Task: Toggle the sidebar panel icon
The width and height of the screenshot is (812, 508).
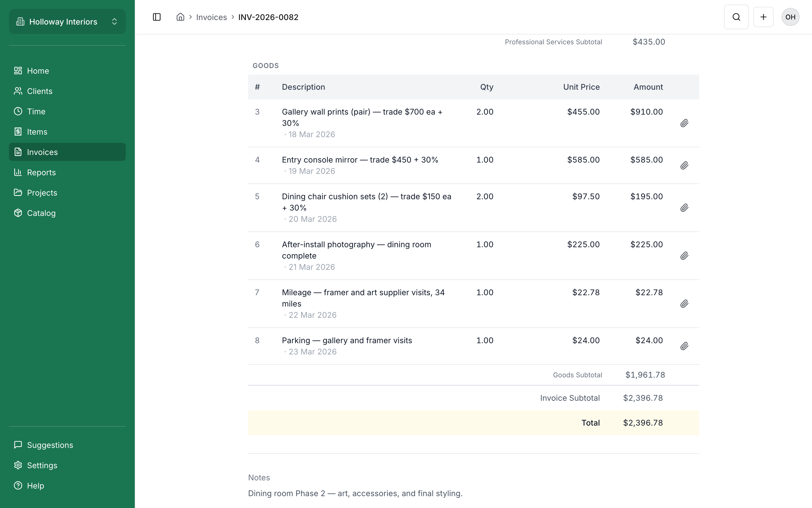Action: (157, 17)
